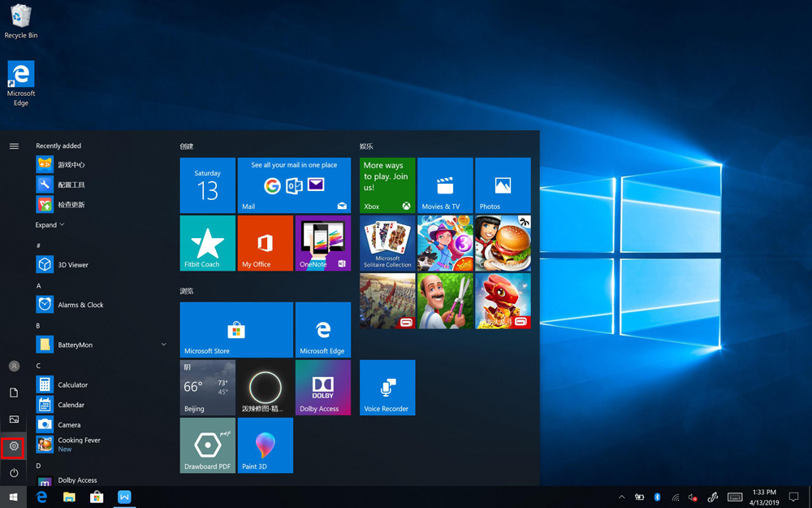The width and height of the screenshot is (812, 508).
Task: Open Settings gear in Start sidebar
Action: (x=14, y=446)
